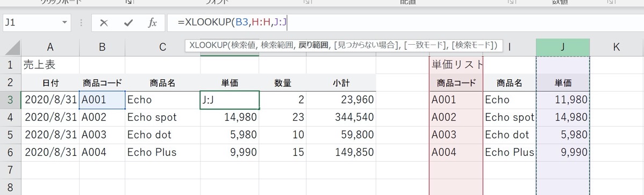Click [見つからない場合] argument in tooltip
Image resolution: width=644 pixels, height=195 pixels.
click(367, 45)
